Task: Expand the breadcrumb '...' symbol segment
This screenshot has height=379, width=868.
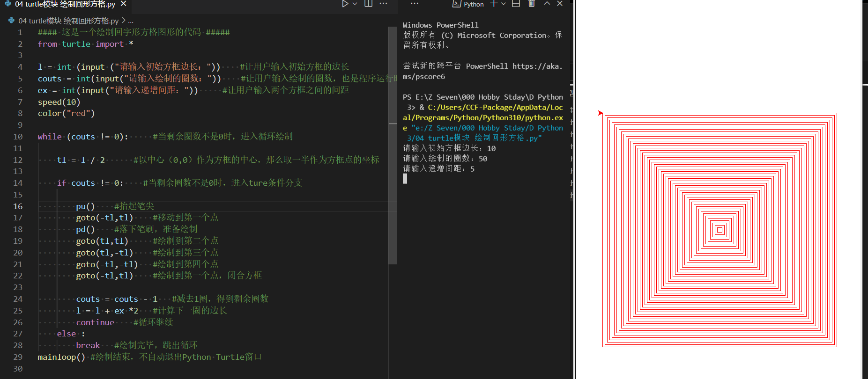Action: click(x=131, y=21)
